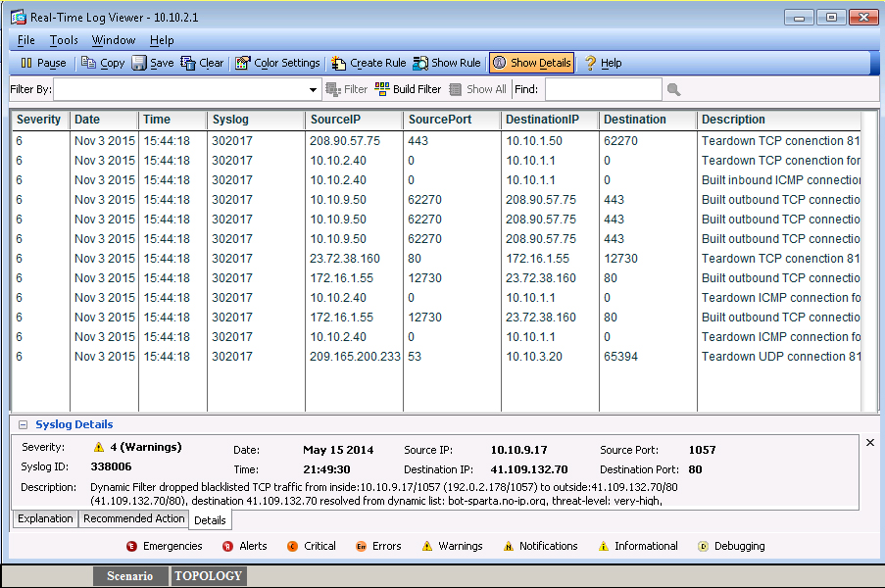Copy selected log entries
Screen dimensions: 885x588
point(103,63)
